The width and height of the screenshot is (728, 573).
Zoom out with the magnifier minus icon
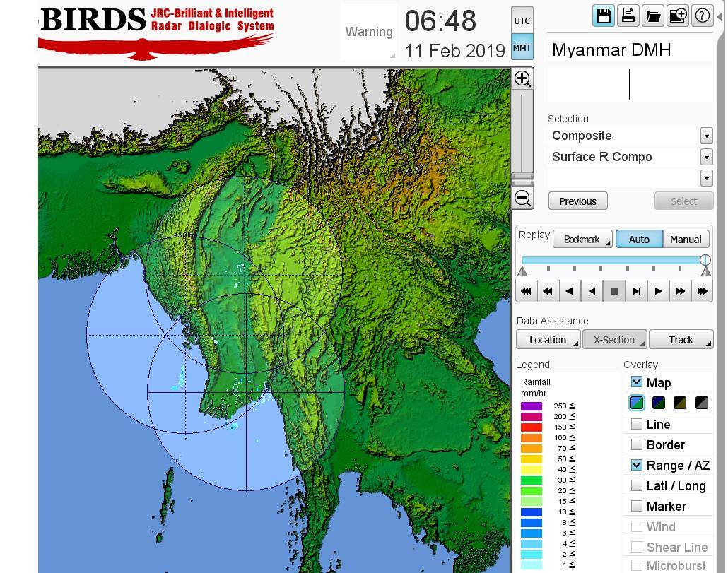(522, 199)
